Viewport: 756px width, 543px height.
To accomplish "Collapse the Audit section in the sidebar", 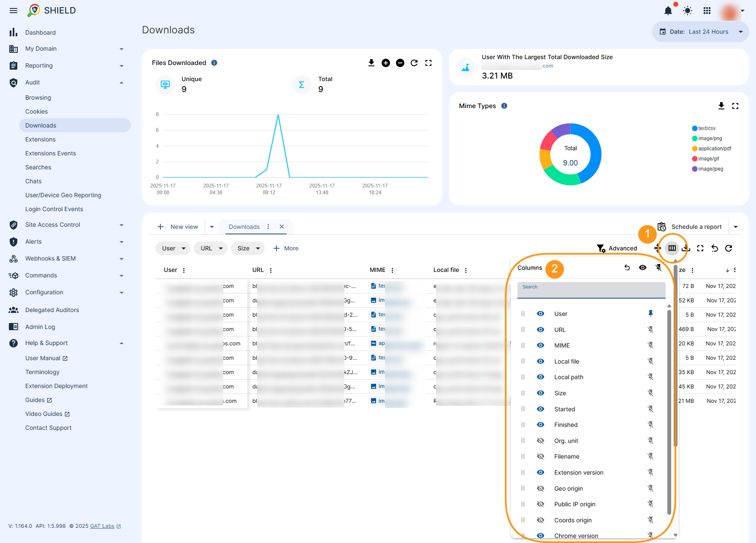I will click(122, 82).
